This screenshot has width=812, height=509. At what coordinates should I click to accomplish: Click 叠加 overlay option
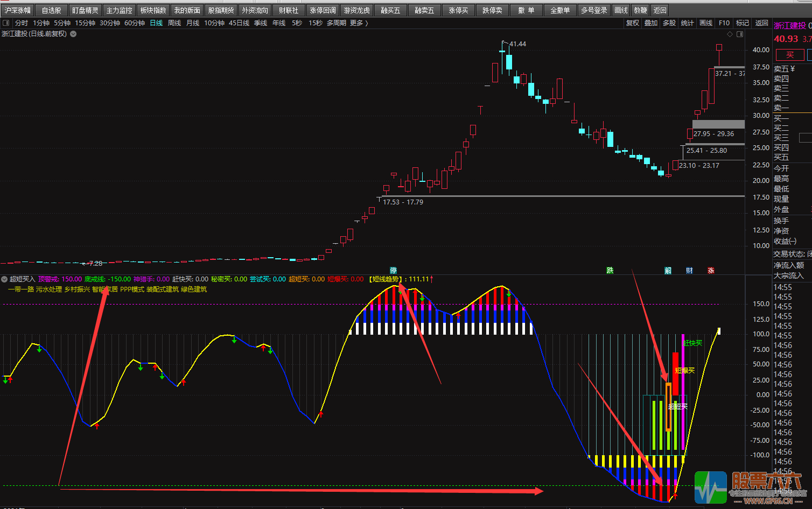pos(651,23)
